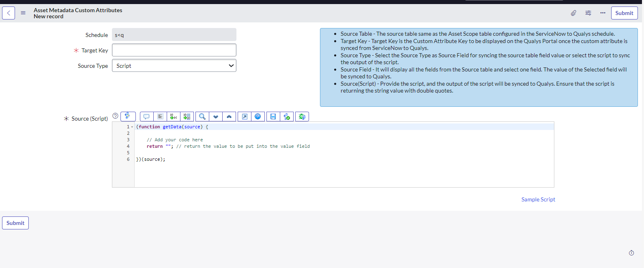Click the Submit button in the header
This screenshot has height=268, width=644.
pos(624,13)
